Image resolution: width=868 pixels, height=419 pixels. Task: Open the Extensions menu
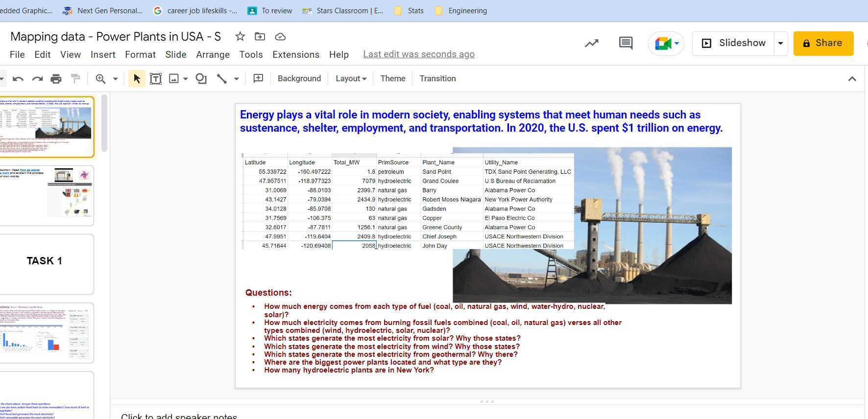(x=296, y=54)
